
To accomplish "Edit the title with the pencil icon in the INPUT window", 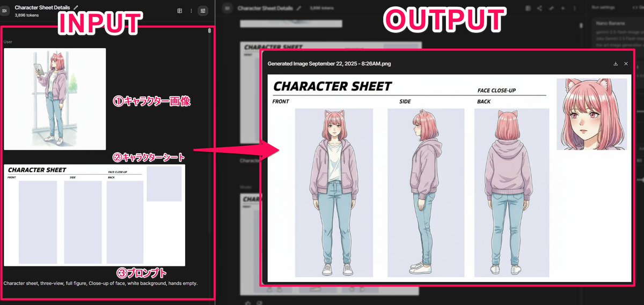I will 76,8.
